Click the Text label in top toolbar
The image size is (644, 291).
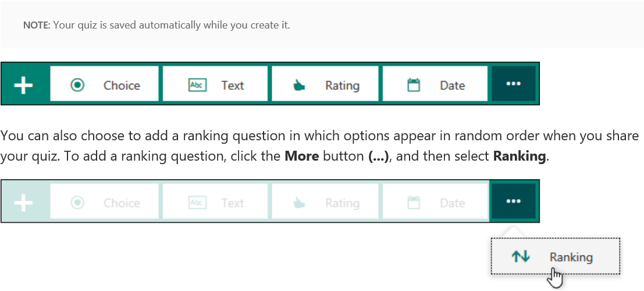coord(233,86)
